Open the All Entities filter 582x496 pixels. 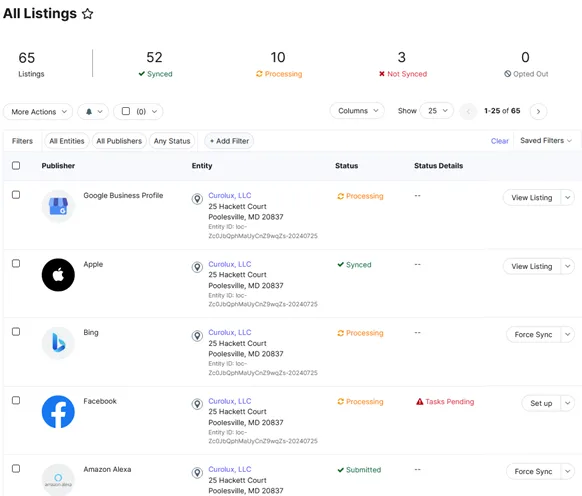[67, 141]
